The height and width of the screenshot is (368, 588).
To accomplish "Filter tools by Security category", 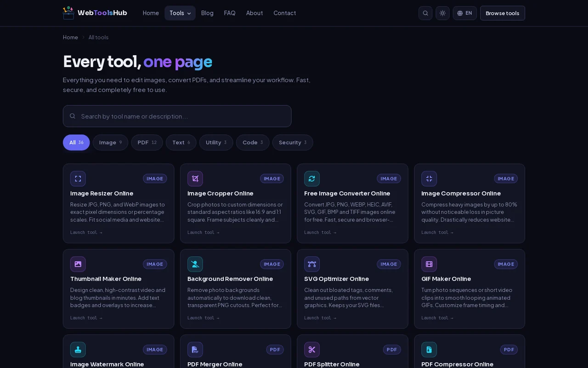I will pyautogui.click(x=293, y=143).
